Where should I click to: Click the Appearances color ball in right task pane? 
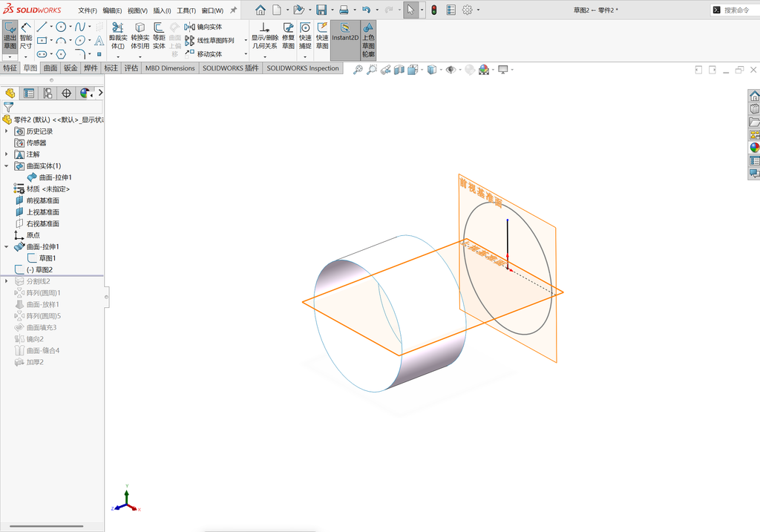click(x=755, y=148)
